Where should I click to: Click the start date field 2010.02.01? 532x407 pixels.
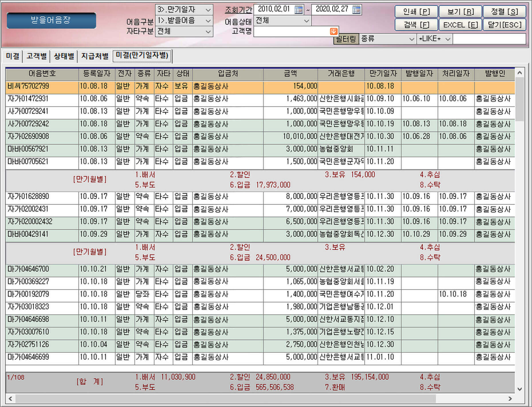(274, 9)
